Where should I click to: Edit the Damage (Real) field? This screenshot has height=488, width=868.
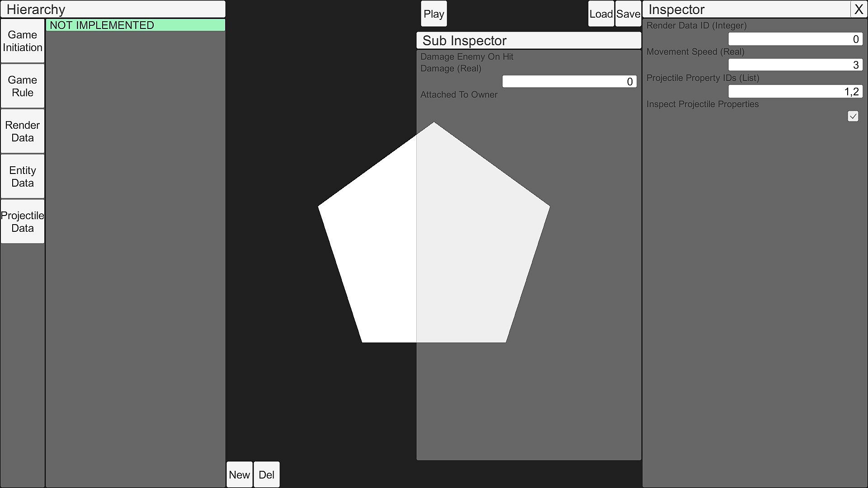[569, 82]
